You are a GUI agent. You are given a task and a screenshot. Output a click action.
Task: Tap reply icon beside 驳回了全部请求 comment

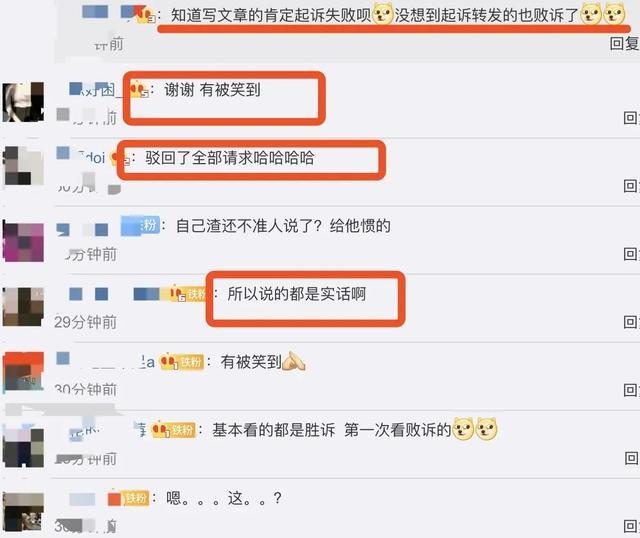pos(631,186)
